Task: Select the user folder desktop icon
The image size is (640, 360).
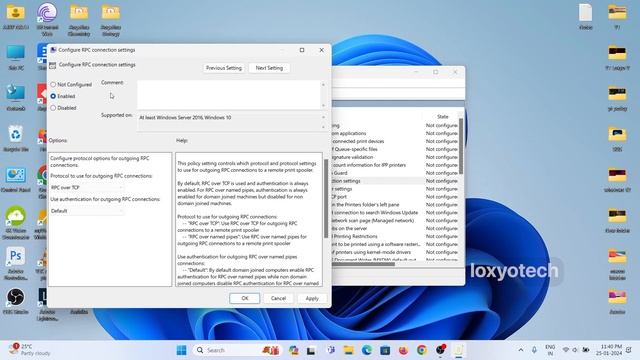Action: 16,16
